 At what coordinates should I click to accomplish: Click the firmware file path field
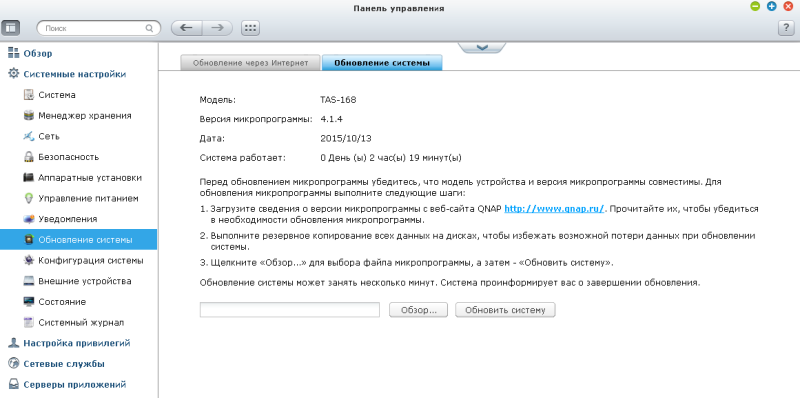(290, 310)
